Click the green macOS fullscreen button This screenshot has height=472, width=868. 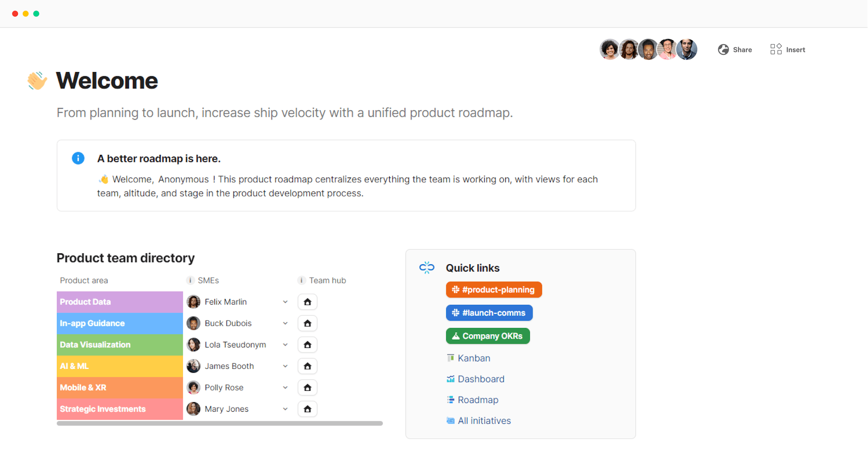pos(36,14)
